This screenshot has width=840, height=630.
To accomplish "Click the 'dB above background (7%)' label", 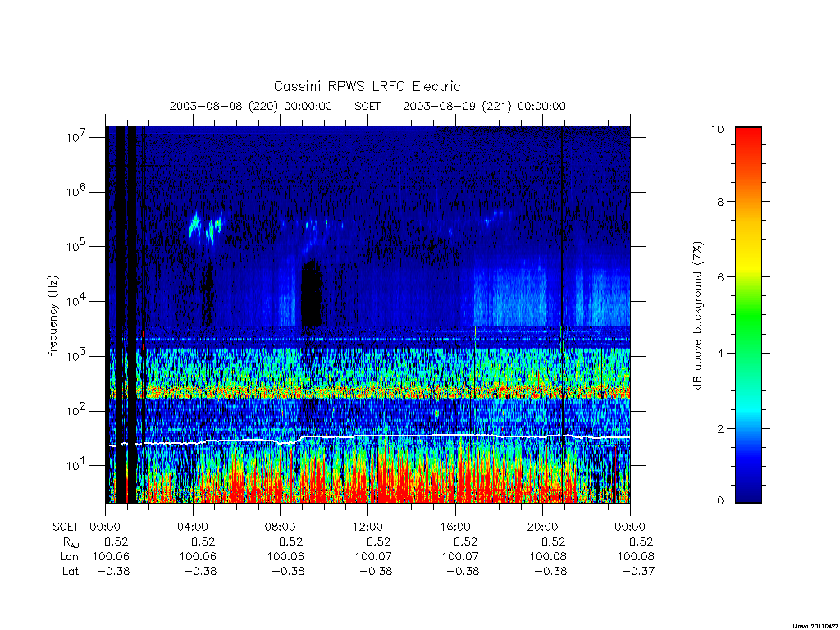I will point(697,316).
